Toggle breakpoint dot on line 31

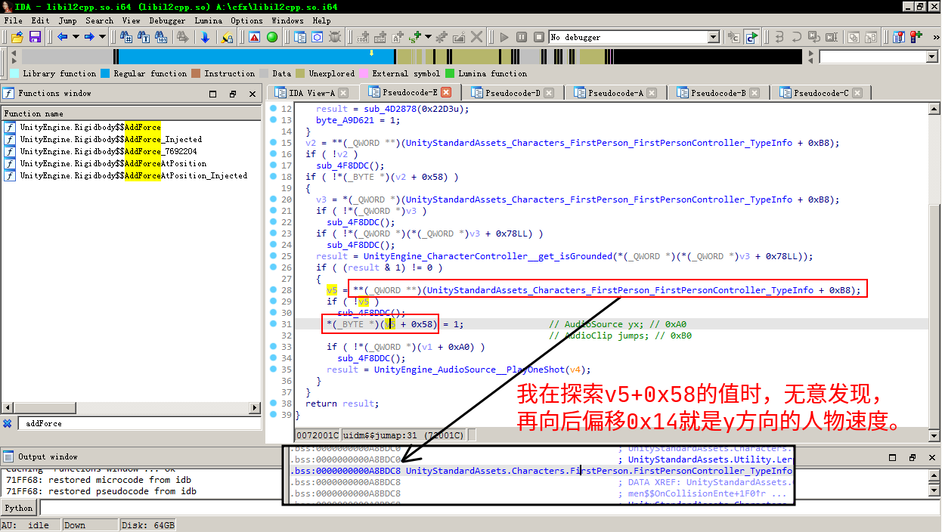[273, 324]
